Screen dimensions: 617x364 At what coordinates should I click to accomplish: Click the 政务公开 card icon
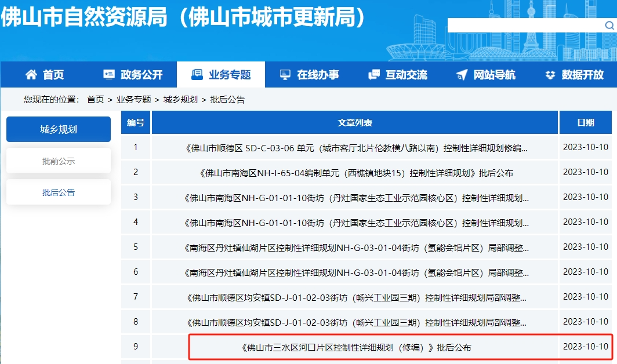click(109, 75)
